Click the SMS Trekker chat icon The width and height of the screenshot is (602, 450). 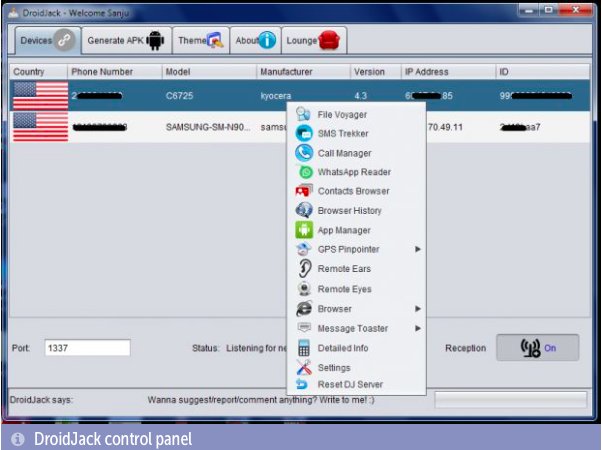click(304, 133)
